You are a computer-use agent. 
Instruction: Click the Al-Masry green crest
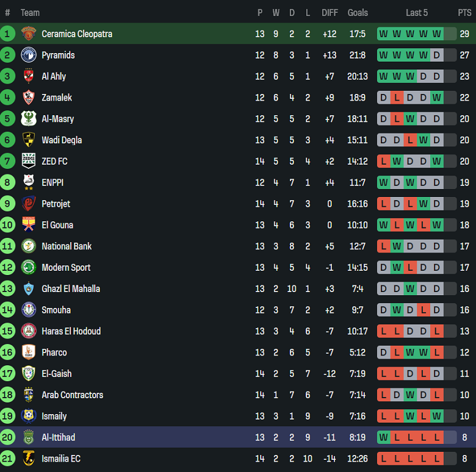(29, 119)
